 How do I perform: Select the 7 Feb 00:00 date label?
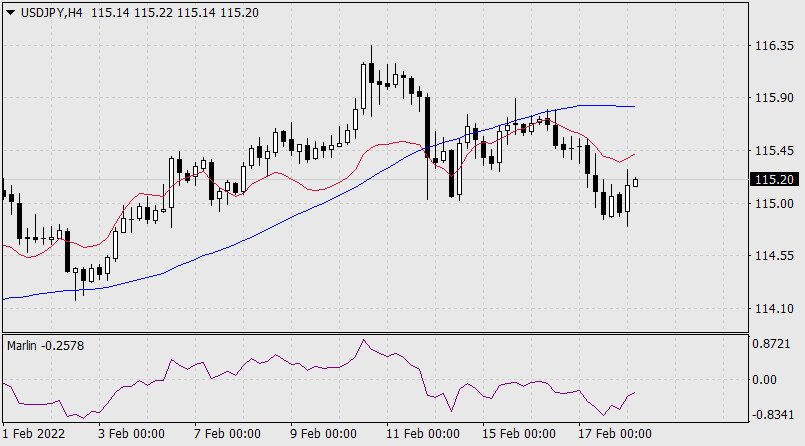pos(227,434)
